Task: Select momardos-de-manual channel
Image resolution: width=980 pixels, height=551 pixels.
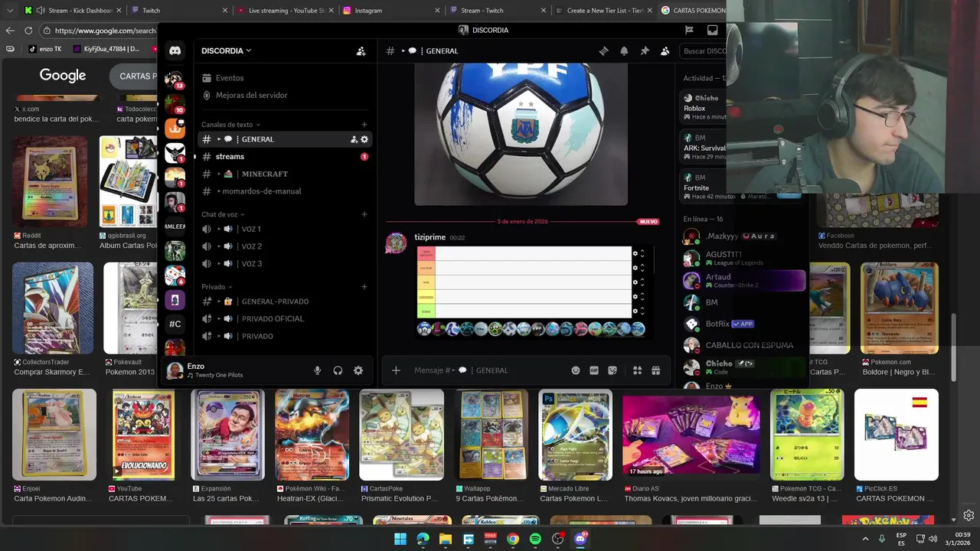Action: [283, 191]
